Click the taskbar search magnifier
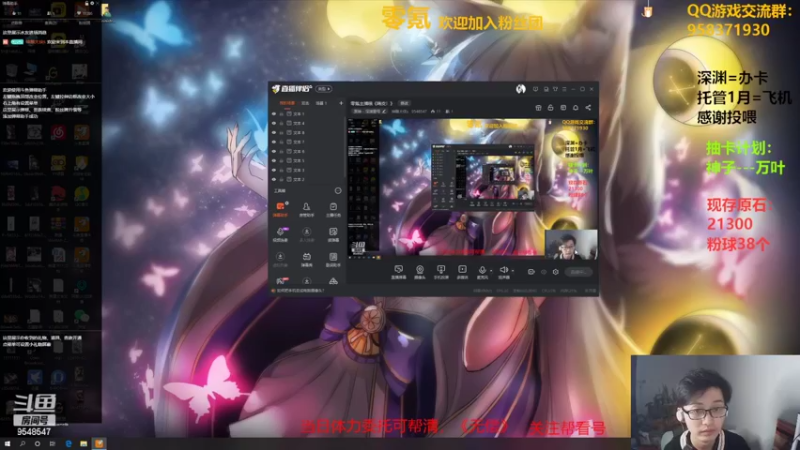The height and width of the screenshot is (450, 800). 22,444
